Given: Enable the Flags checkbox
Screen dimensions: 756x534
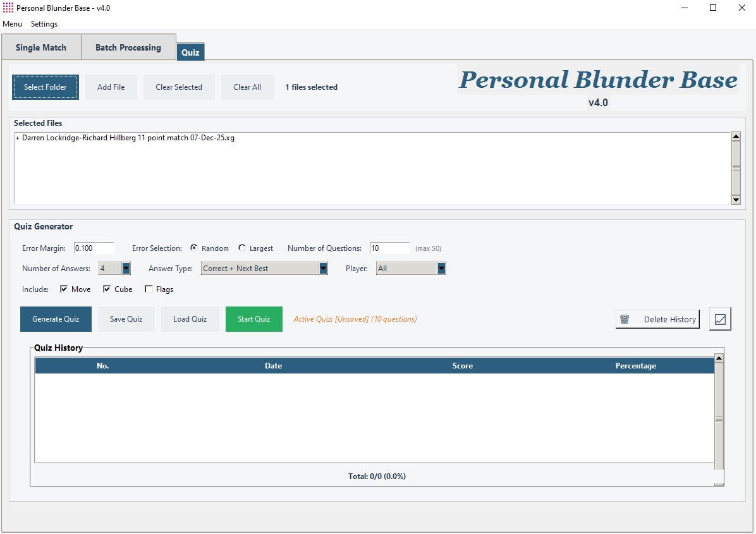Looking at the screenshot, I should (x=149, y=289).
